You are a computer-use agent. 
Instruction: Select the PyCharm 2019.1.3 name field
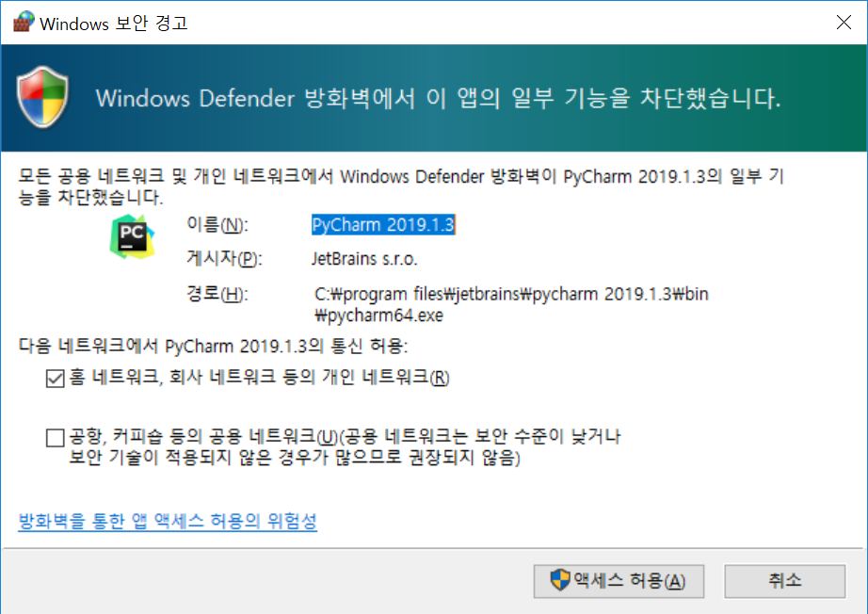383,225
